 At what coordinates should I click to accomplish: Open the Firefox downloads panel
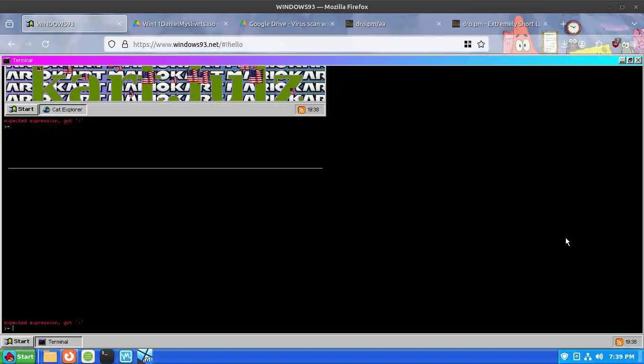(564, 44)
